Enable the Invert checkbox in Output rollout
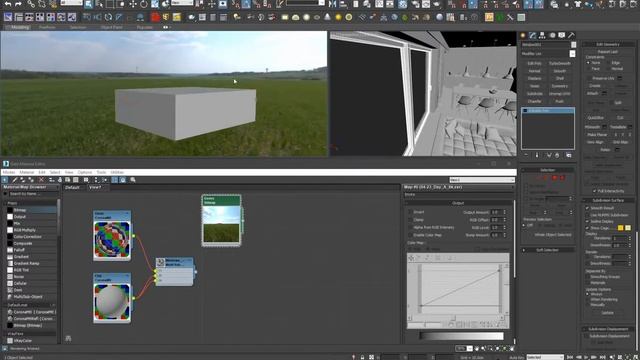The width and height of the screenshot is (640, 360). coord(410,212)
